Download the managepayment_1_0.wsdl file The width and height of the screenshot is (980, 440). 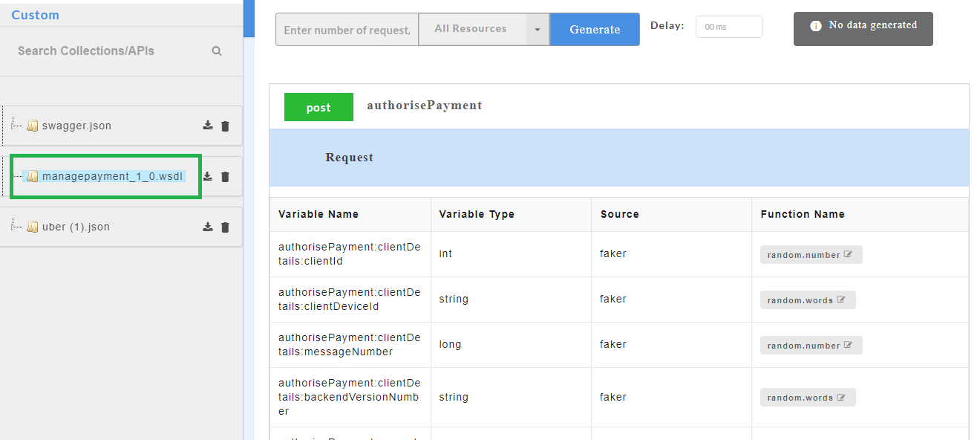pyautogui.click(x=208, y=176)
